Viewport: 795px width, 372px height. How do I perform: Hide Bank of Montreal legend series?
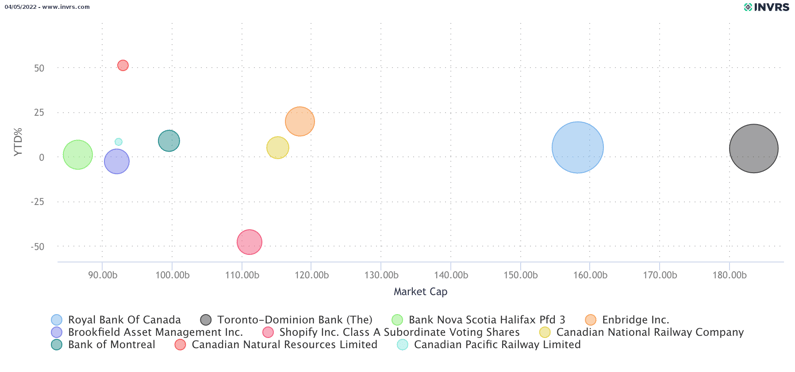[x=103, y=344]
